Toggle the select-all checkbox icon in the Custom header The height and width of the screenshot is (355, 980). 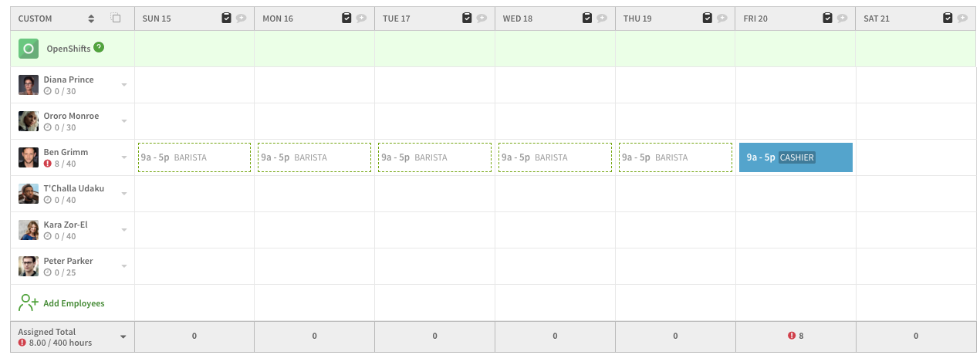click(x=116, y=18)
